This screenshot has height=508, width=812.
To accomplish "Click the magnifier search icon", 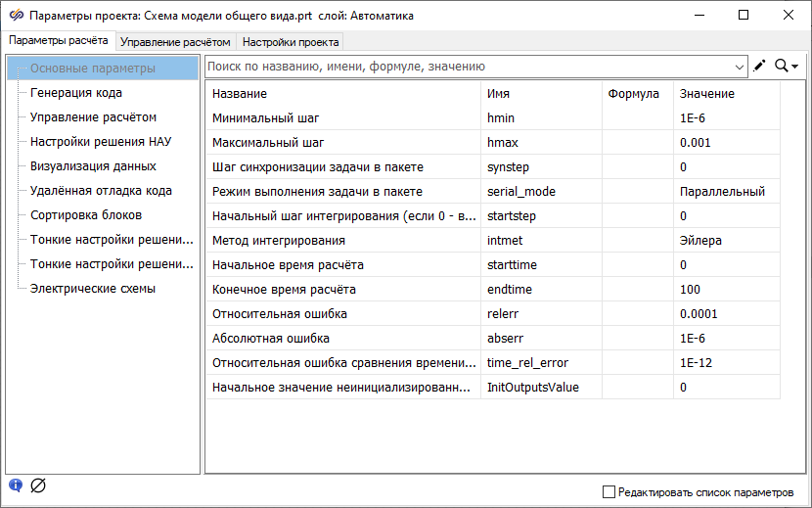I will tap(782, 66).
